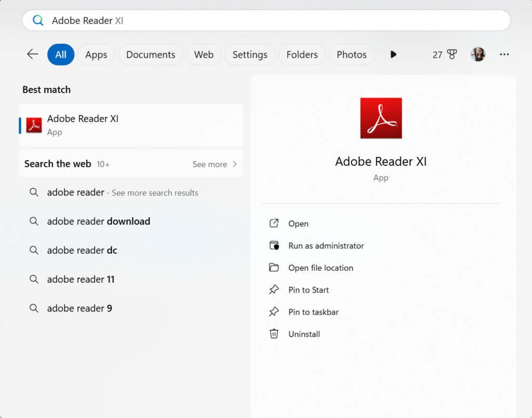Viewport: 532px width, 418px height.
Task: Click the large Adobe Reader XI logo
Action: tap(381, 118)
